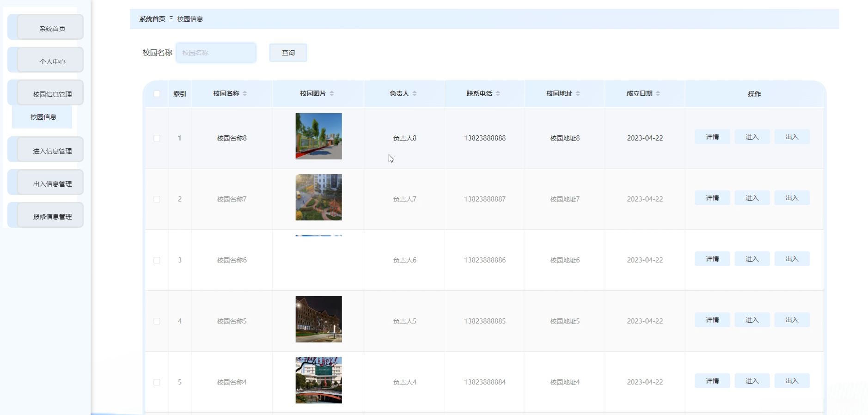Click the 负责人8 cell
The width and height of the screenshot is (868, 415).
point(405,138)
